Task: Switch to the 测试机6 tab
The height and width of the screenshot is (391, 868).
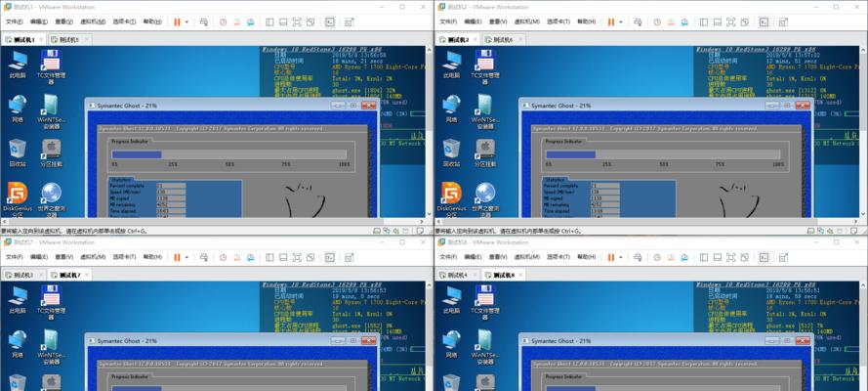Action: pyautogui.click(x=503, y=40)
